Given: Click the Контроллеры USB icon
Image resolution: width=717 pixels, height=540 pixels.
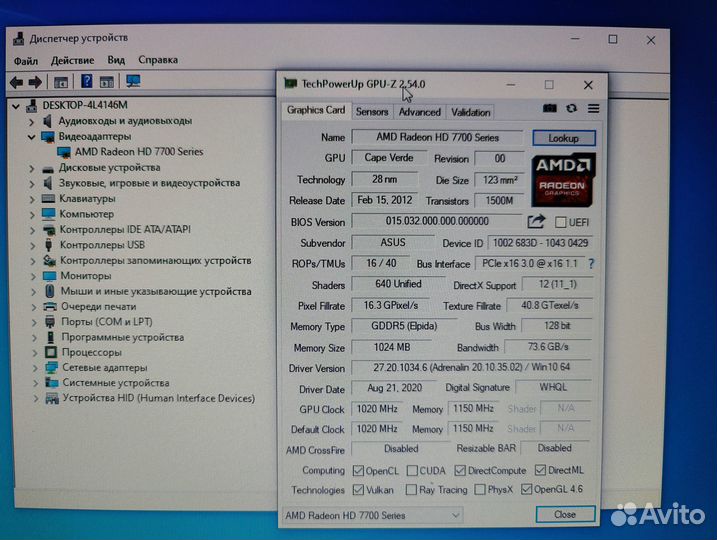Looking at the screenshot, I should click(x=48, y=245).
